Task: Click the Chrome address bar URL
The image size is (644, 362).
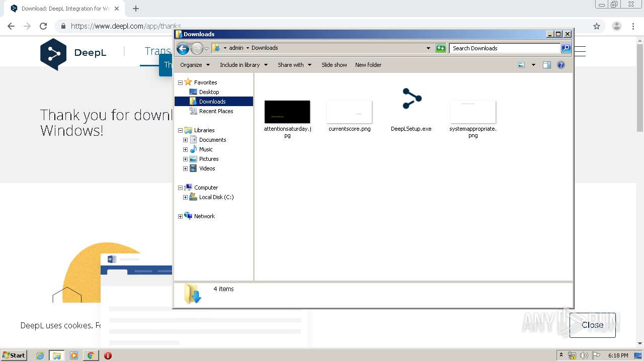Action: pos(126,26)
